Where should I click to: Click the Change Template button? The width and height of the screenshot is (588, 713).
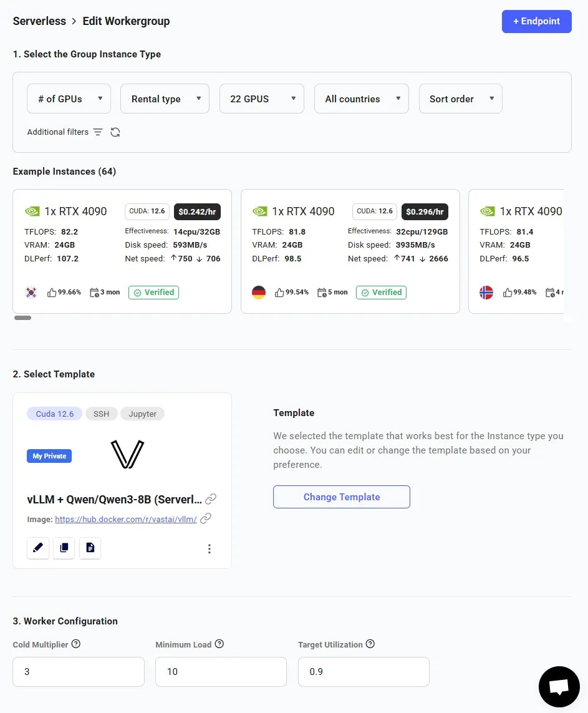342,497
